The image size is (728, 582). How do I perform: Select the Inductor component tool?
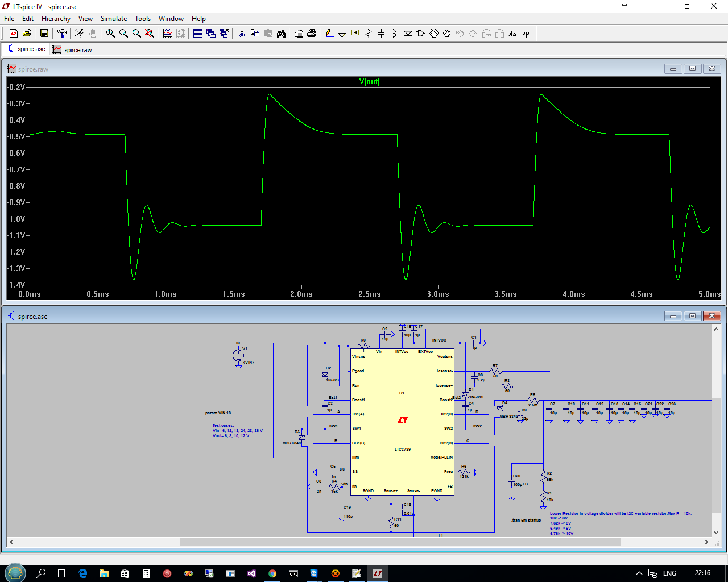(x=395, y=34)
